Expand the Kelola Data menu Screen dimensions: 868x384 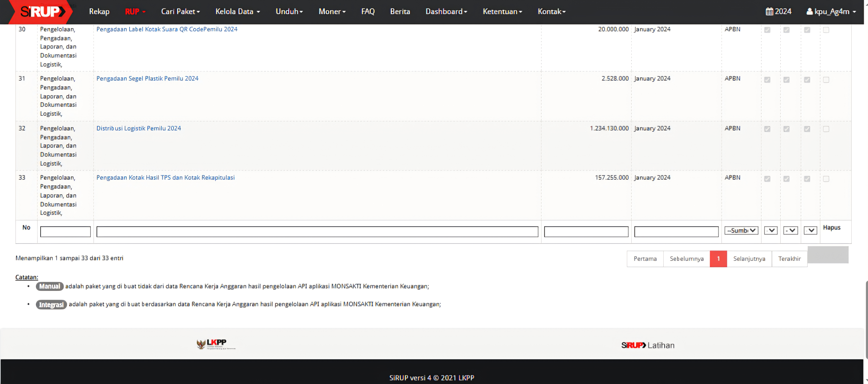click(x=238, y=12)
